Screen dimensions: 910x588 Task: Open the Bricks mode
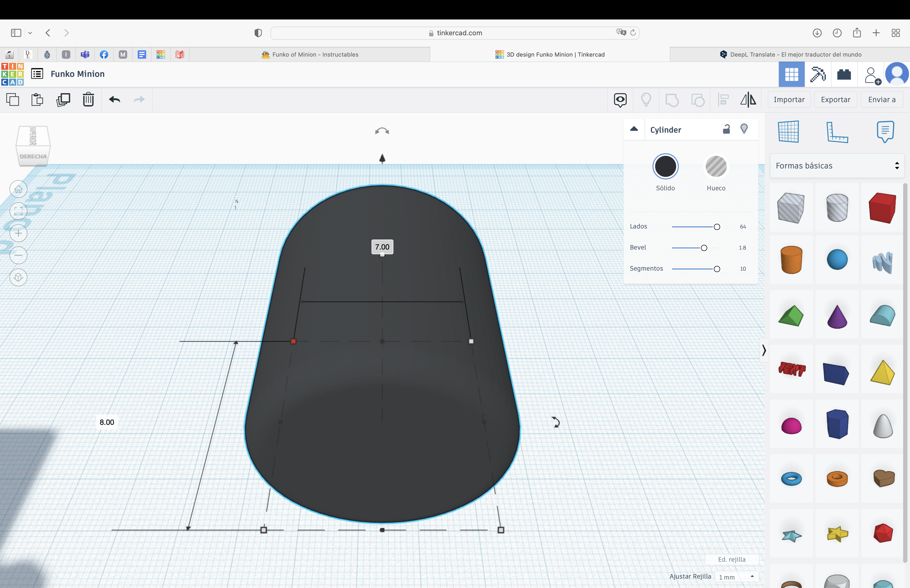[x=844, y=74]
